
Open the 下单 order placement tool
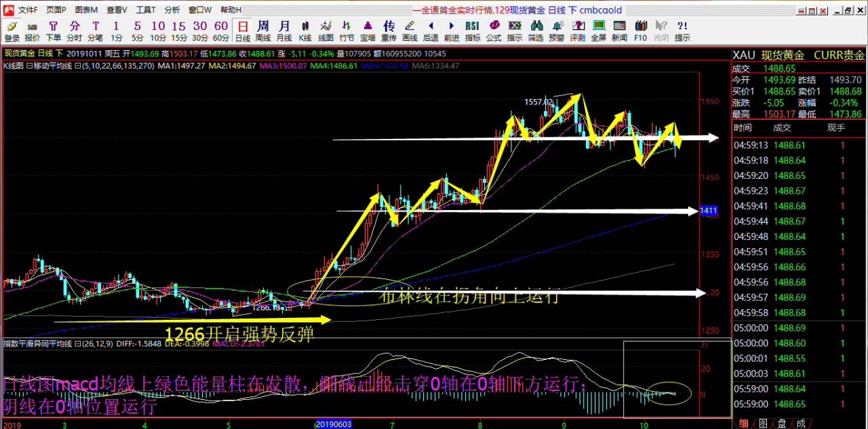point(53,30)
